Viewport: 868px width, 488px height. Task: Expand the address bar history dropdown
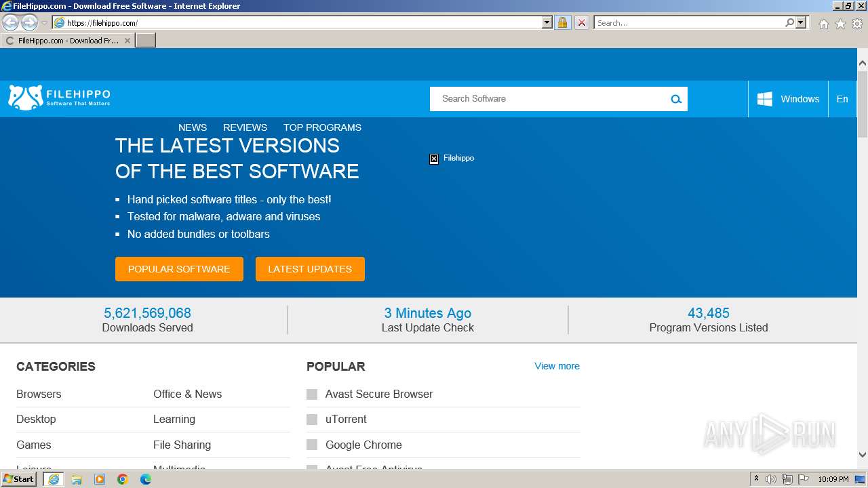[x=547, y=22]
